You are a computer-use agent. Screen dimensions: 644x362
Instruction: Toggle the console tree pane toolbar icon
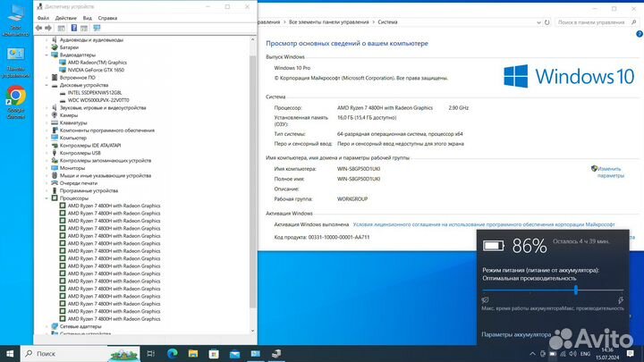point(61,28)
